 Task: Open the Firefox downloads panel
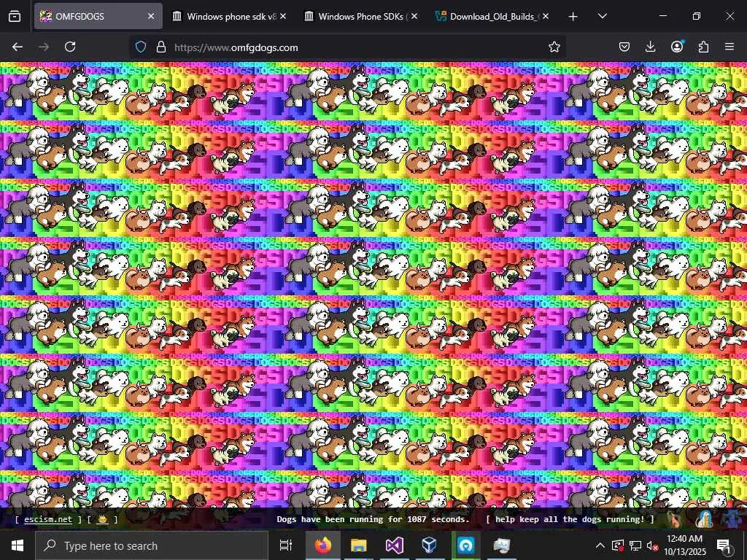(650, 47)
